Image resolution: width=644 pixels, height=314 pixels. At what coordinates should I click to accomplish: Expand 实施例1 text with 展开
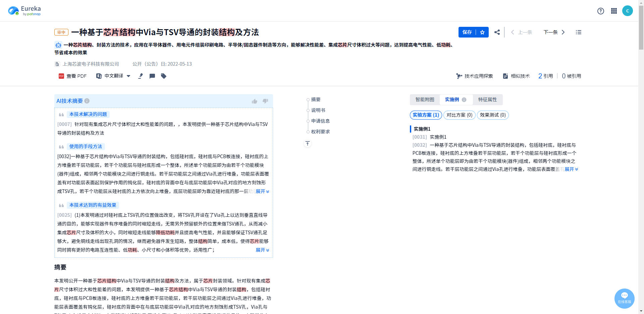click(x=571, y=169)
